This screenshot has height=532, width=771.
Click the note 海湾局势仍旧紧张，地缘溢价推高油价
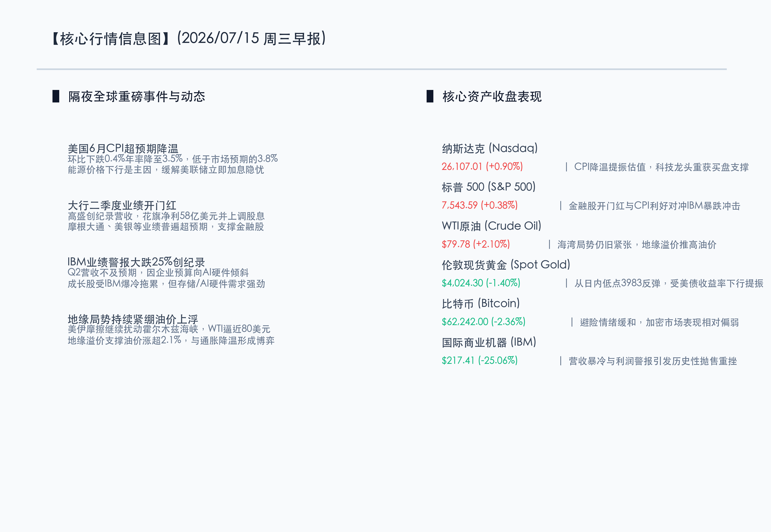point(637,245)
